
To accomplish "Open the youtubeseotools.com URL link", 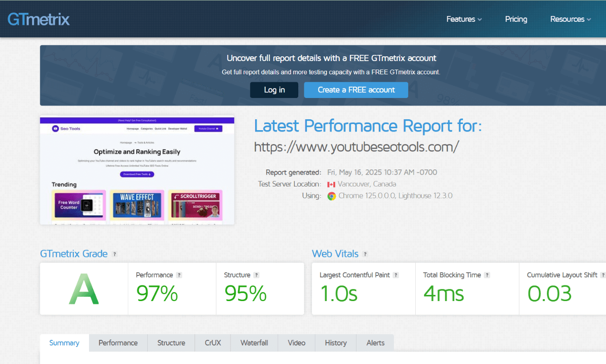I will click(356, 147).
